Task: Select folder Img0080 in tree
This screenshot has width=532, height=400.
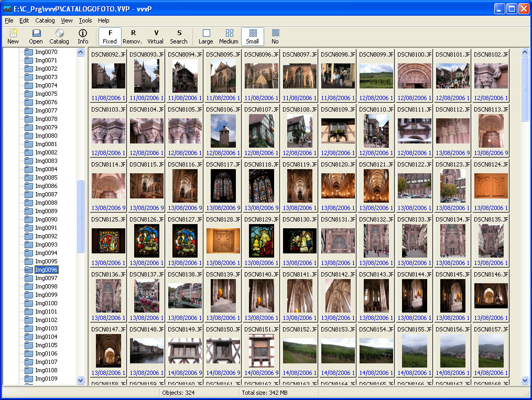Action: coord(46,136)
